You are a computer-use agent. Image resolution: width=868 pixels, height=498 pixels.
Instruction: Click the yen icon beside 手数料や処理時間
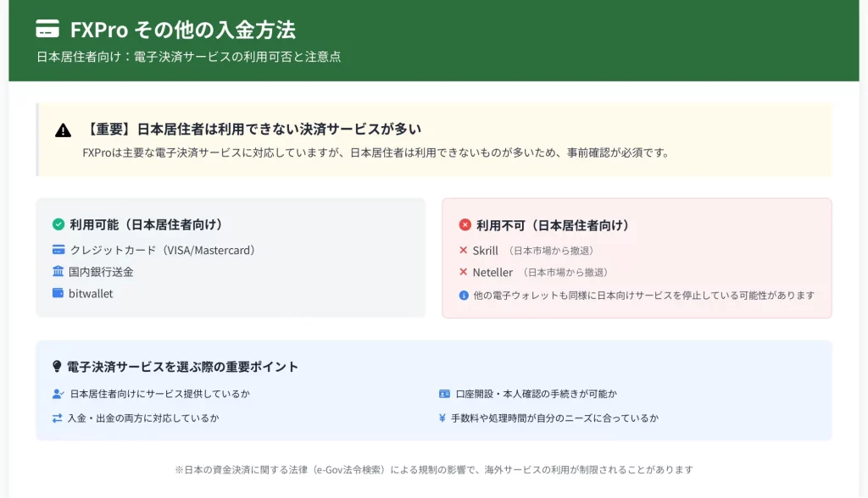pos(443,418)
